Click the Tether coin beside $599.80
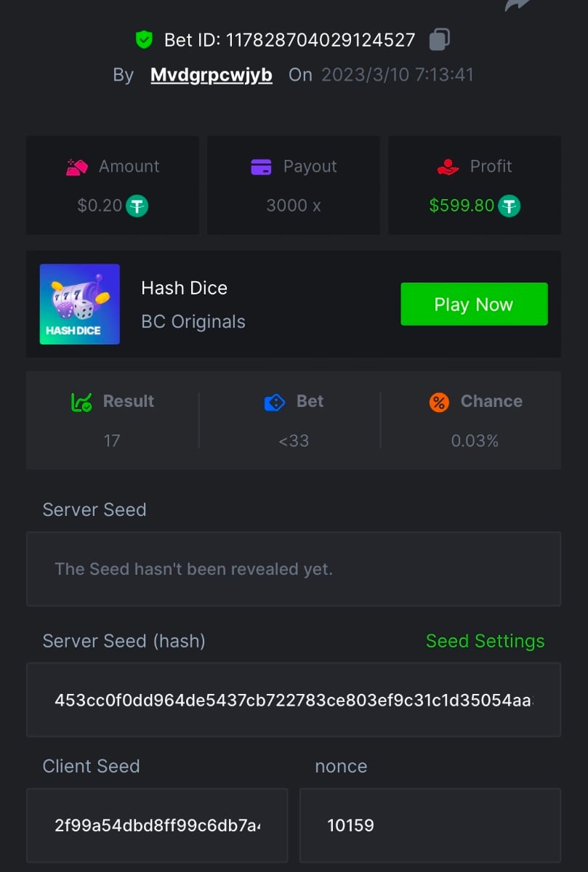The image size is (588, 872). 510,206
